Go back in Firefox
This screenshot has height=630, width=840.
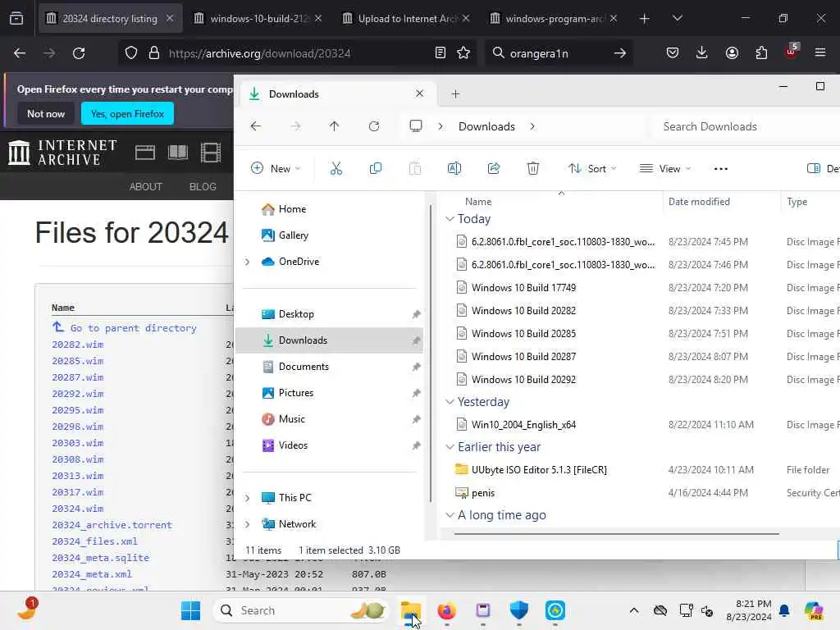20,53
